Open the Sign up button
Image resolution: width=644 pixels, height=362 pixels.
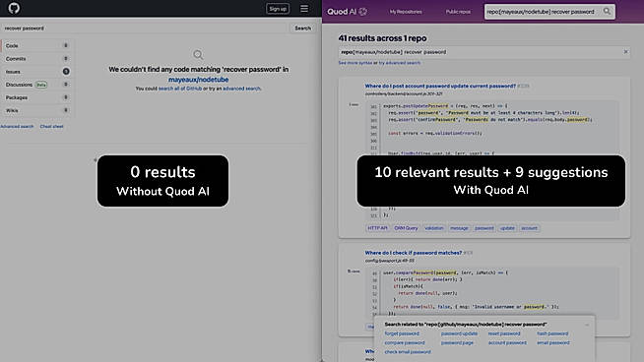click(278, 9)
